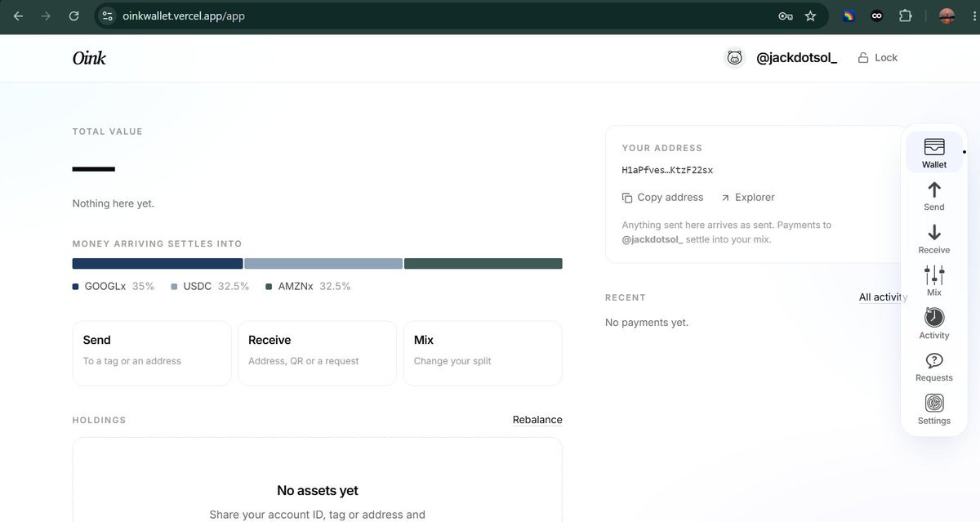The width and height of the screenshot is (980, 522).
Task: Open the All activity link
Action: point(883,297)
